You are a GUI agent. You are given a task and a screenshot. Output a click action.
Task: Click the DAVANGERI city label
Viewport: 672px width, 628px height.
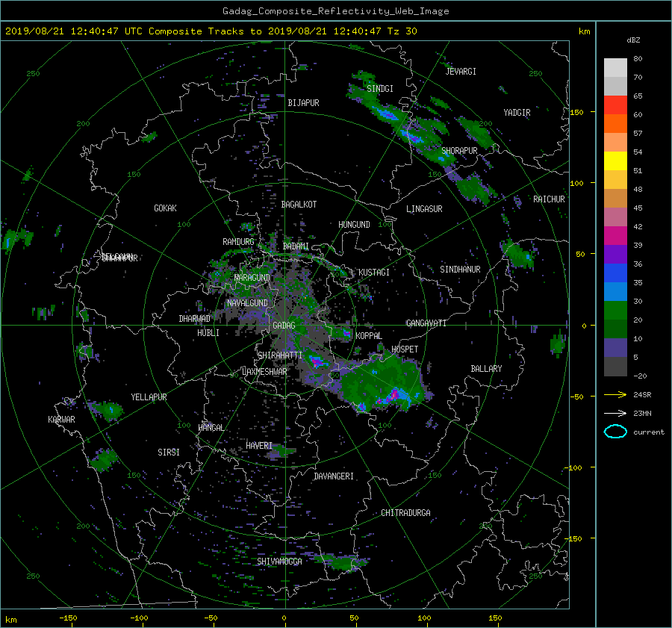(334, 476)
